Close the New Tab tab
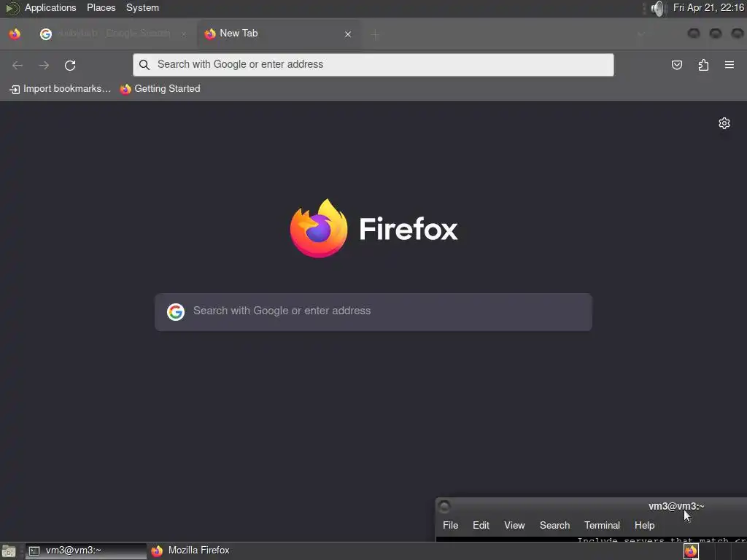 point(348,34)
